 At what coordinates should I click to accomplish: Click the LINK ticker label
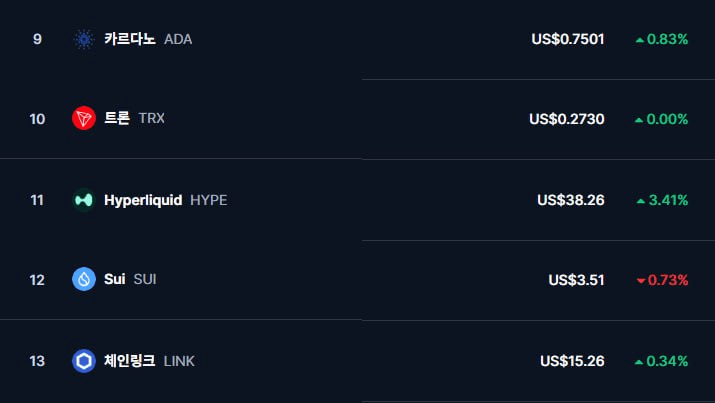(x=179, y=362)
